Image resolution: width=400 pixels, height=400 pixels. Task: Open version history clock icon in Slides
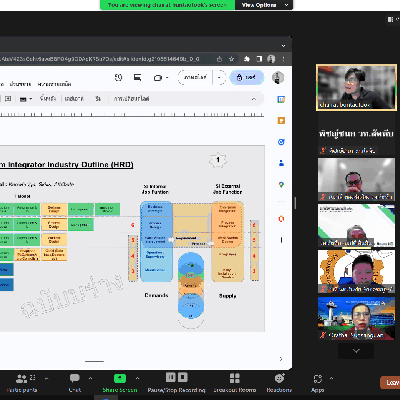118,78
